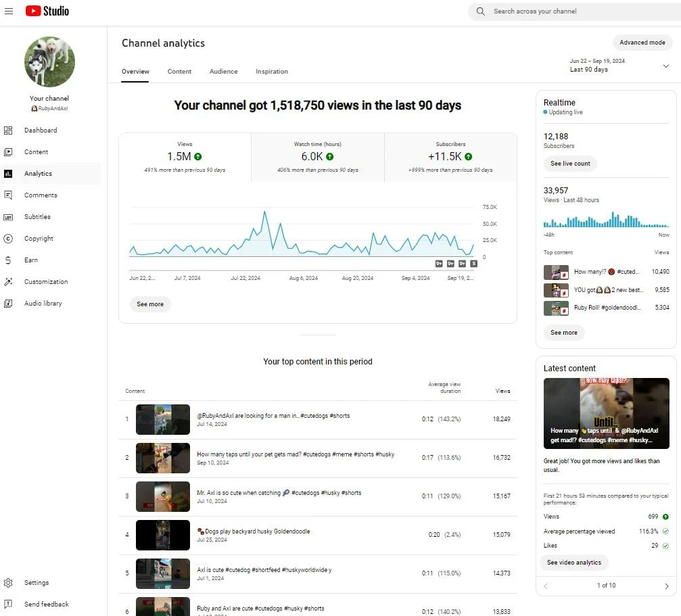The image size is (681, 616).
Task: Open the Audio library icon
Action: tap(8, 304)
